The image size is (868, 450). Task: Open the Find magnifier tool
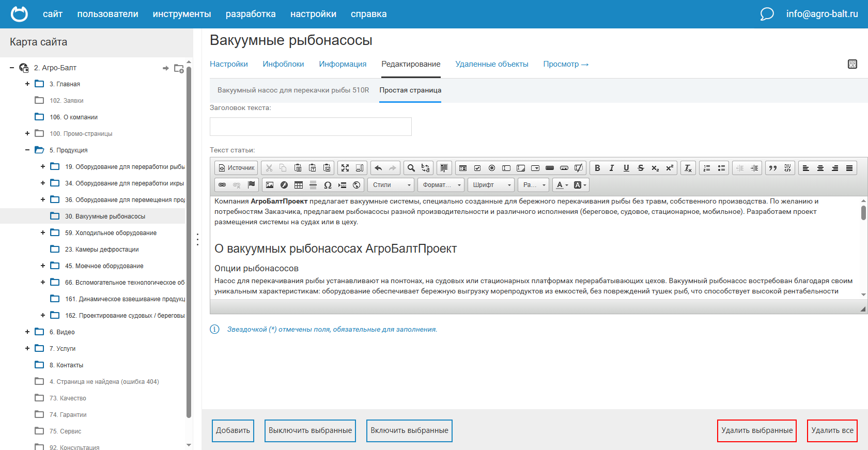pyautogui.click(x=411, y=168)
